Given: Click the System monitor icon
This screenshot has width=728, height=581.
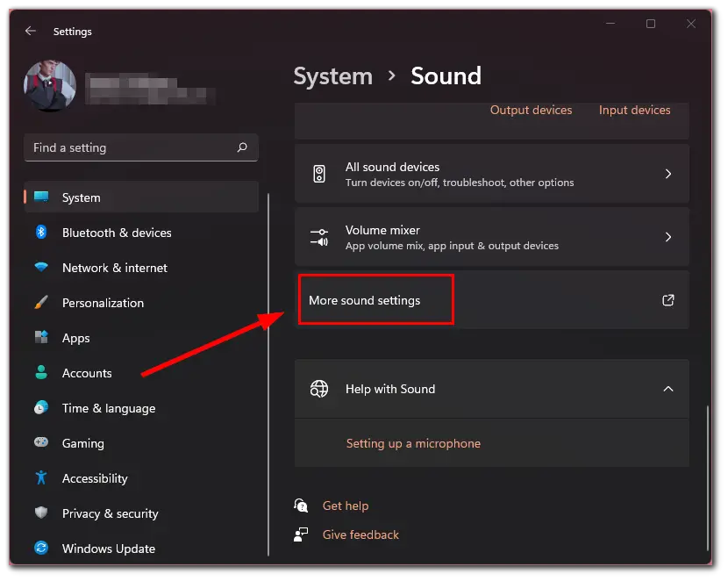Looking at the screenshot, I should click(x=41, y=197).
